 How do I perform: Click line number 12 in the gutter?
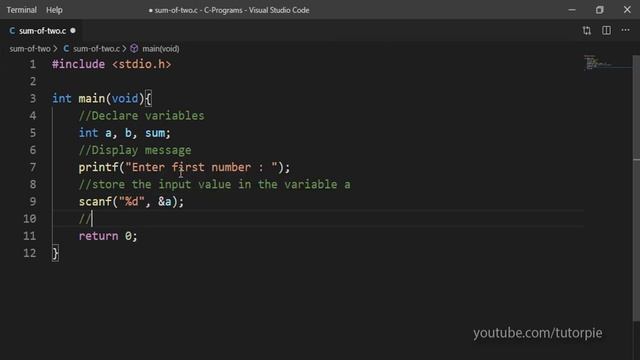[29, 253]
